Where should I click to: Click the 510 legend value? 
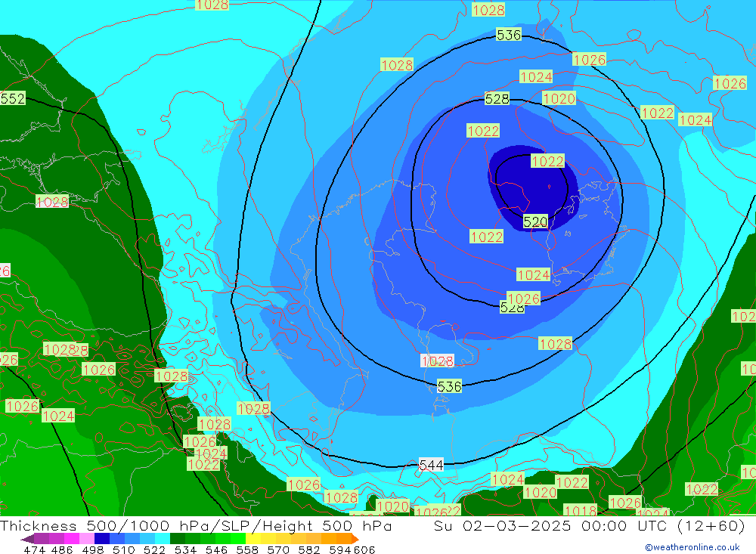(x=123, y=549)
